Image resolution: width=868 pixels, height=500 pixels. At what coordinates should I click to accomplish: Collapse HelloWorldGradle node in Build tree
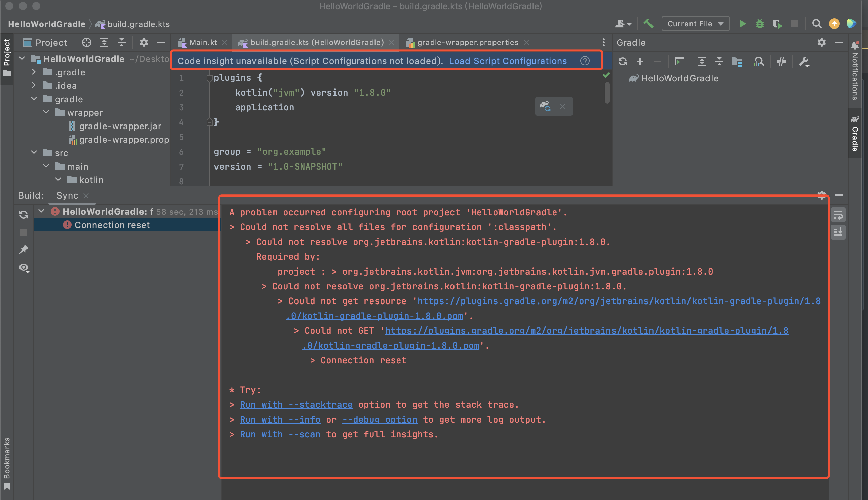pos(41,211)
